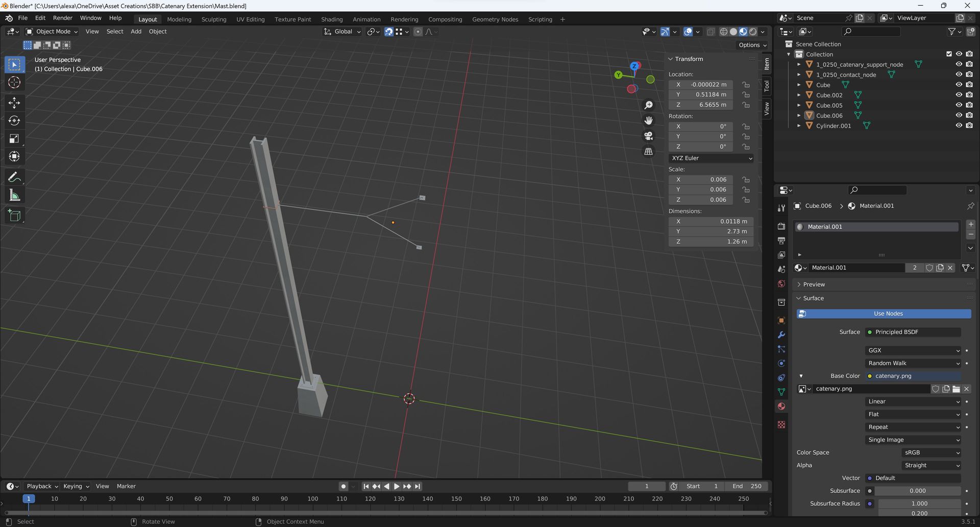This screenshot has width=980, height=527.
Task: Hide Cube.005 with its eye icon
Action: click(959, 105)
